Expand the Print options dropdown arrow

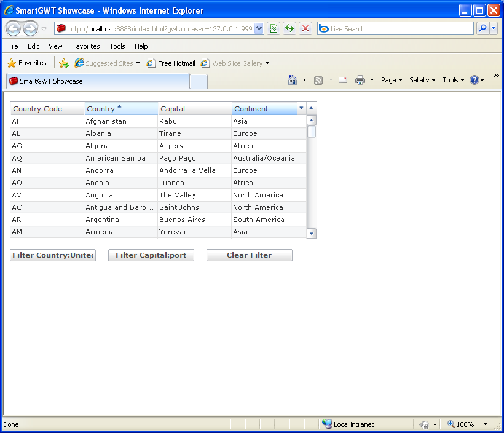tap(372, 80)
